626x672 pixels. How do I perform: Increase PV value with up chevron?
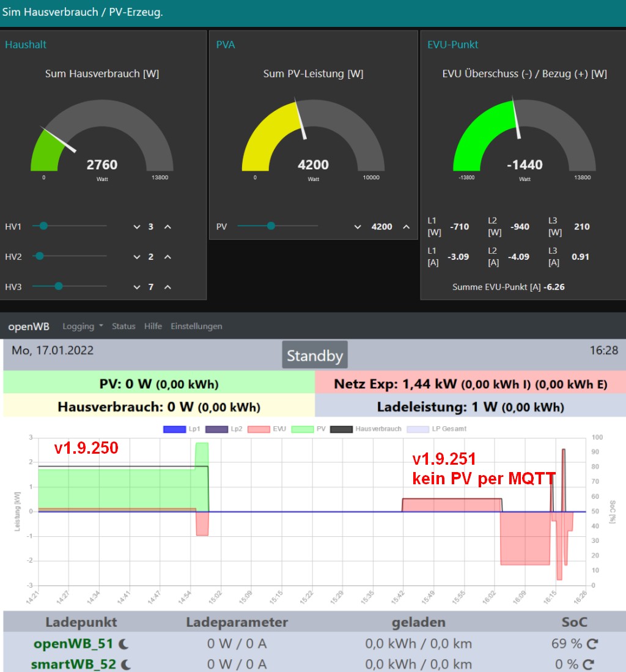click(x=406, y=227)
